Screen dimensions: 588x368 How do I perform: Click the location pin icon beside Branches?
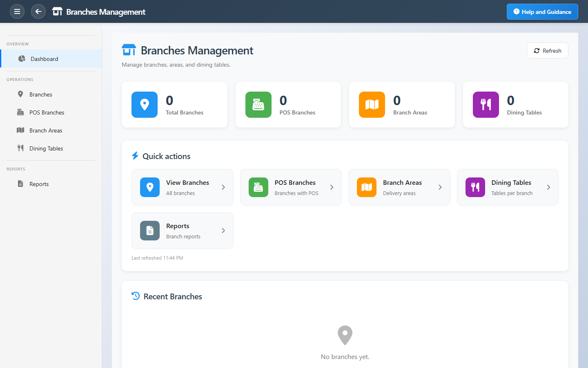pos(20,94)
